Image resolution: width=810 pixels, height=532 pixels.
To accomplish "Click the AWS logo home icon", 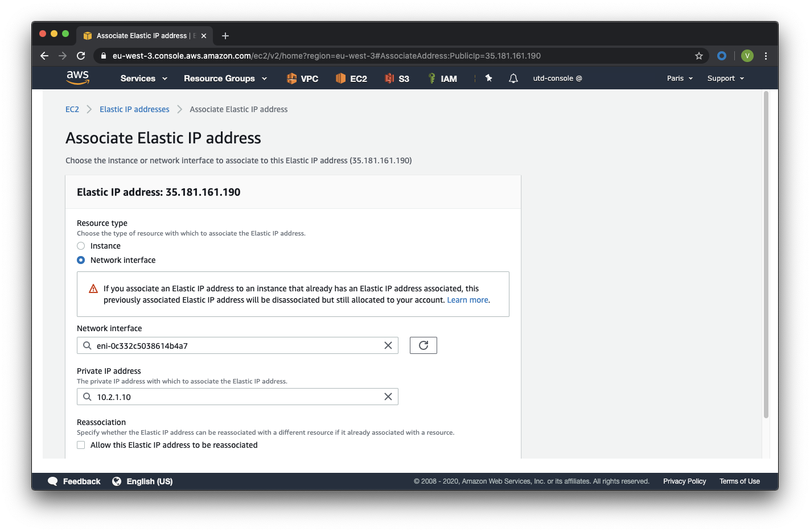I will (x=77, y=78).
